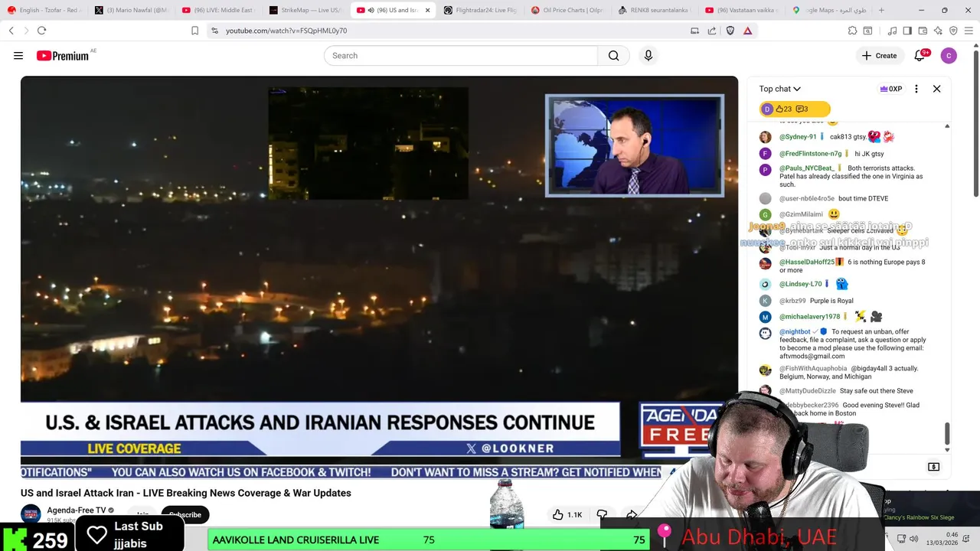Open Agenda-Free TV channel avatar
This screenshot has width=980, height=551.
[x=31, y=514]
